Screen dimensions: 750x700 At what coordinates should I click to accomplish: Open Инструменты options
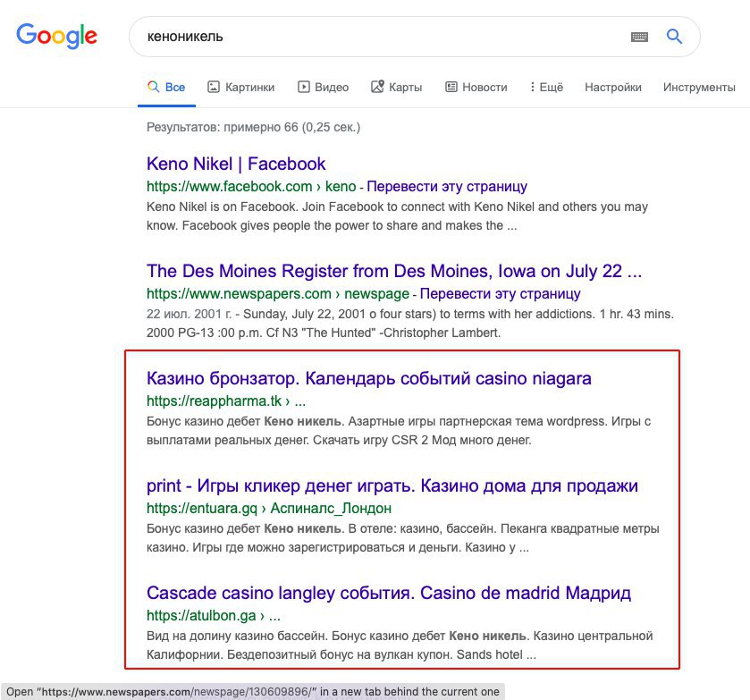pyautogui.click(x=699, y=87)
